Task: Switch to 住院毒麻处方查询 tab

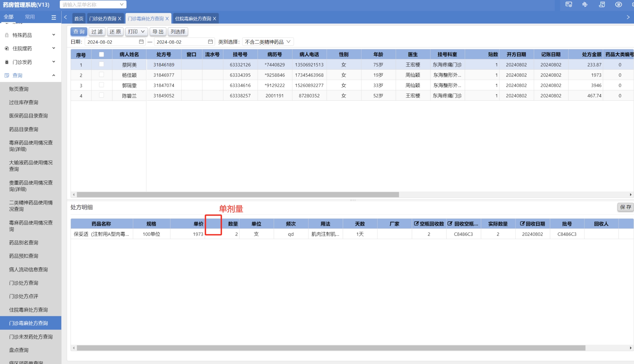Action: pyautogui.click(x=193, y=19)
